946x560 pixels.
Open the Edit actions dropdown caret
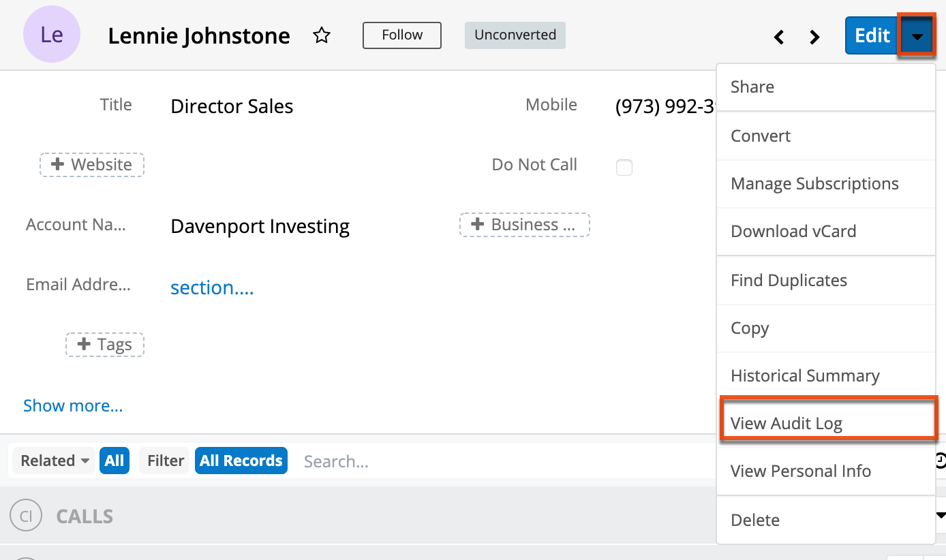point(917,35)
